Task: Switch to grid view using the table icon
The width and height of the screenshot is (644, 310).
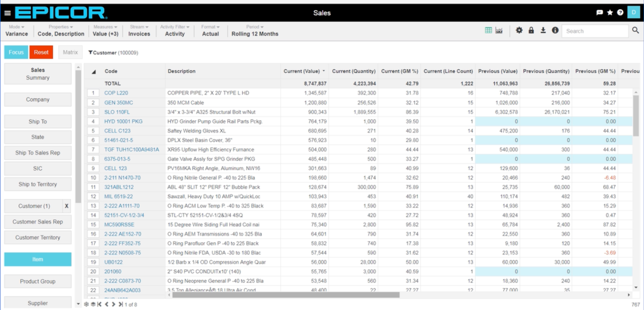Action: (489, 30)
